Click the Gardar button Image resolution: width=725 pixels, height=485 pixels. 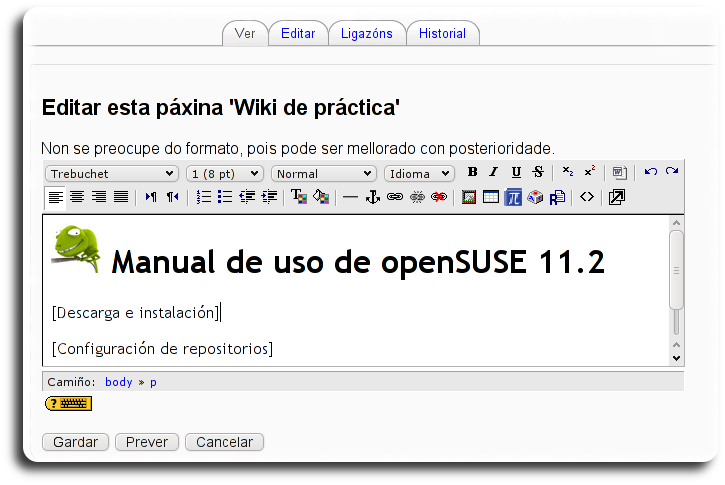click(x=75, y=442)
